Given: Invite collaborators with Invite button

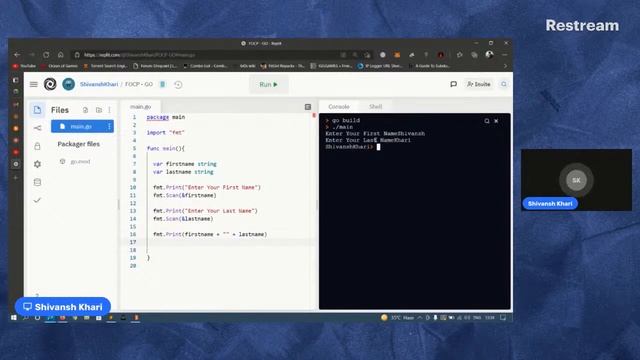Looking at the screenshot, I should [x=478, y=84].
